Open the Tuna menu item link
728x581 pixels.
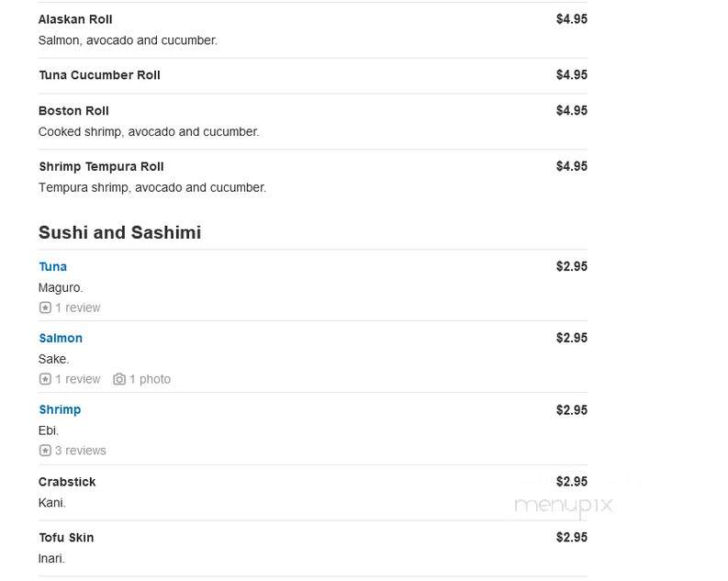pos(53,267)
